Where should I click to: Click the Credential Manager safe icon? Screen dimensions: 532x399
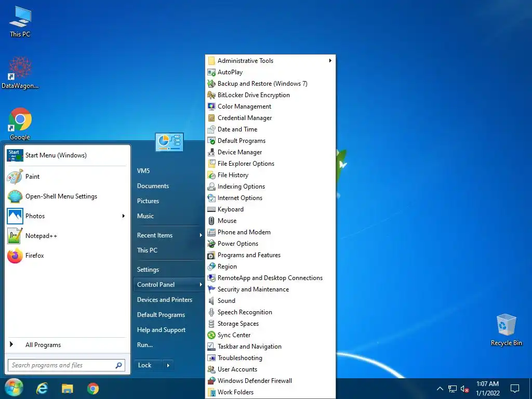click(x=211, y=118)
